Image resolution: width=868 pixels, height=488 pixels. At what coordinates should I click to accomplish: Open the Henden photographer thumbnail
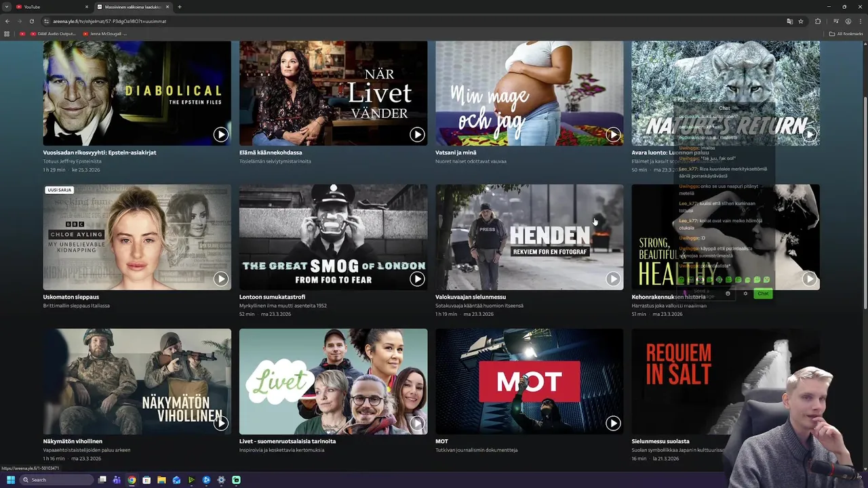click(x=529, y=237)
